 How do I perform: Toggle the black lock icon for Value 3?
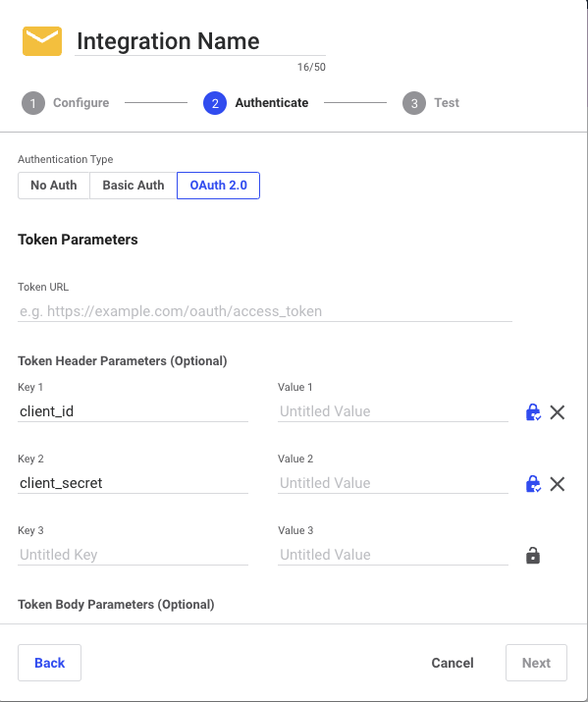coord(532,556)
